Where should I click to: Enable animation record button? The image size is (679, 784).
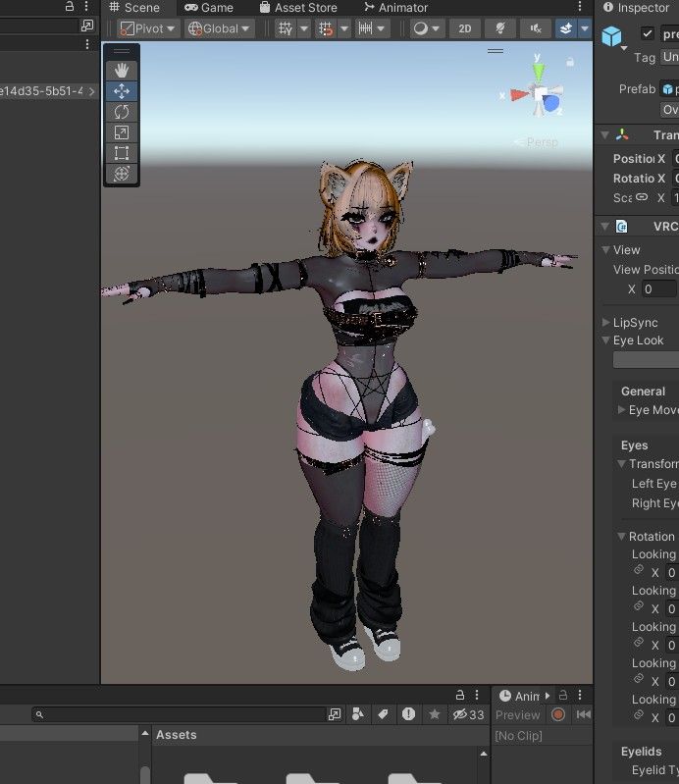(x=558, y=714)
